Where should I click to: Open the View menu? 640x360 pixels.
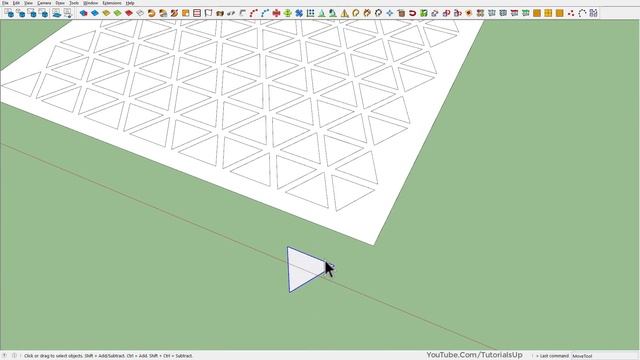[28, 3]
